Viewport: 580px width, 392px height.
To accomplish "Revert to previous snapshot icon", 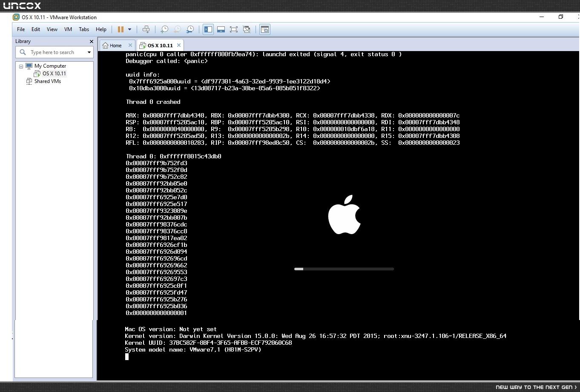I will [x=177, y=29].
